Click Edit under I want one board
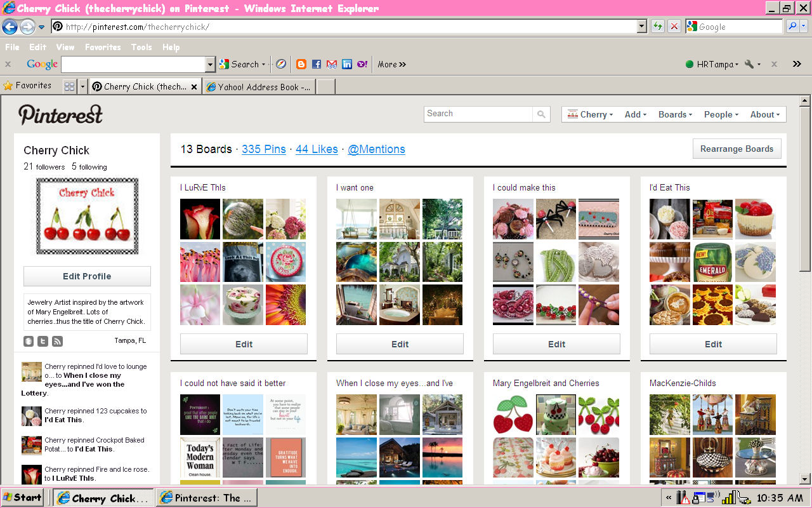Screen dimensions: 812x508 tap(400, 344)
